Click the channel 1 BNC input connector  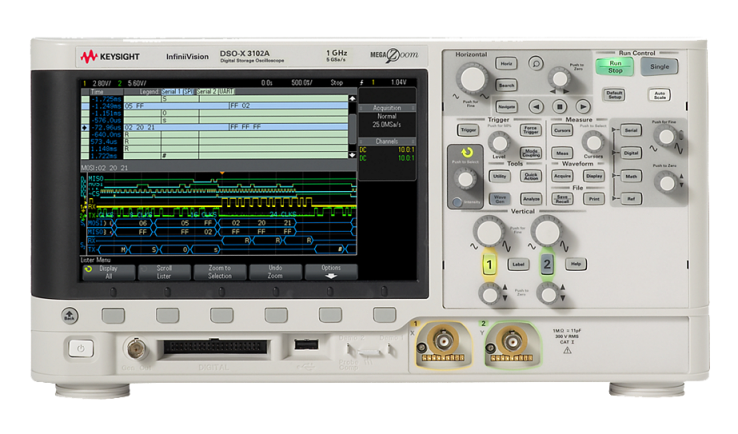(x=443, y=340)
